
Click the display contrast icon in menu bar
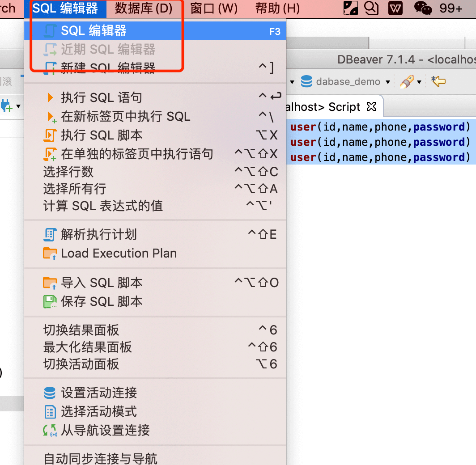tap(351, 8)
